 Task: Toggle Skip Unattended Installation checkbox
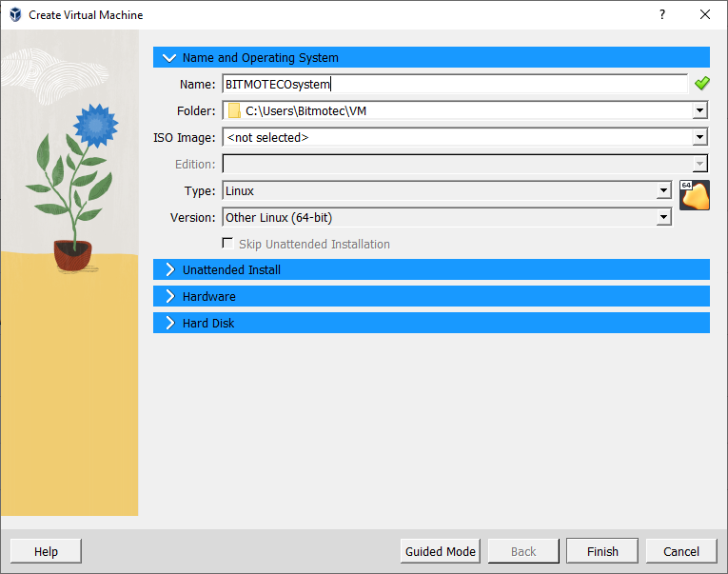coord(227,244)
